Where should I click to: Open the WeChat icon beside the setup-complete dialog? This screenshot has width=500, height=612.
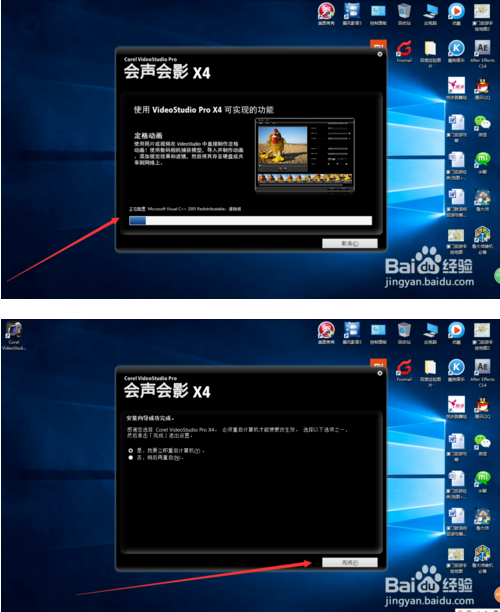point(482,445)
